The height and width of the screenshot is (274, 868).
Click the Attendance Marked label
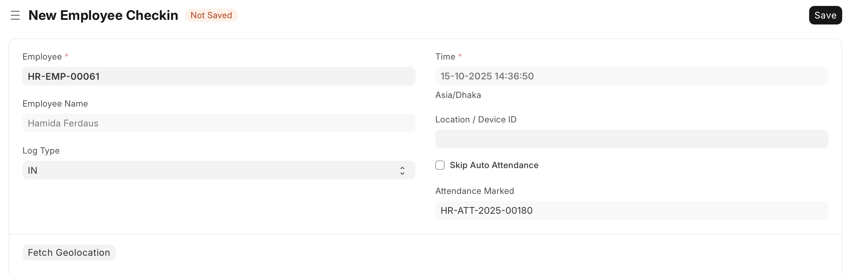(x=474, y=191)
